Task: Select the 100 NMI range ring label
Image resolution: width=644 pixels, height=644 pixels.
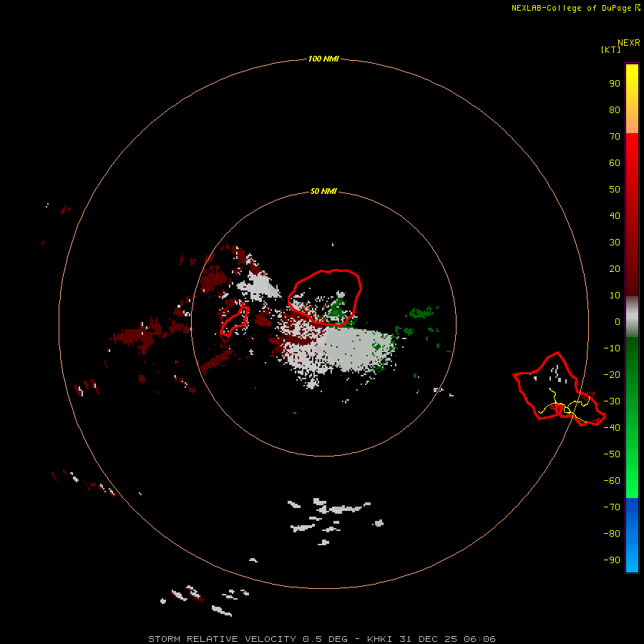Action: (x=323, y=59)
